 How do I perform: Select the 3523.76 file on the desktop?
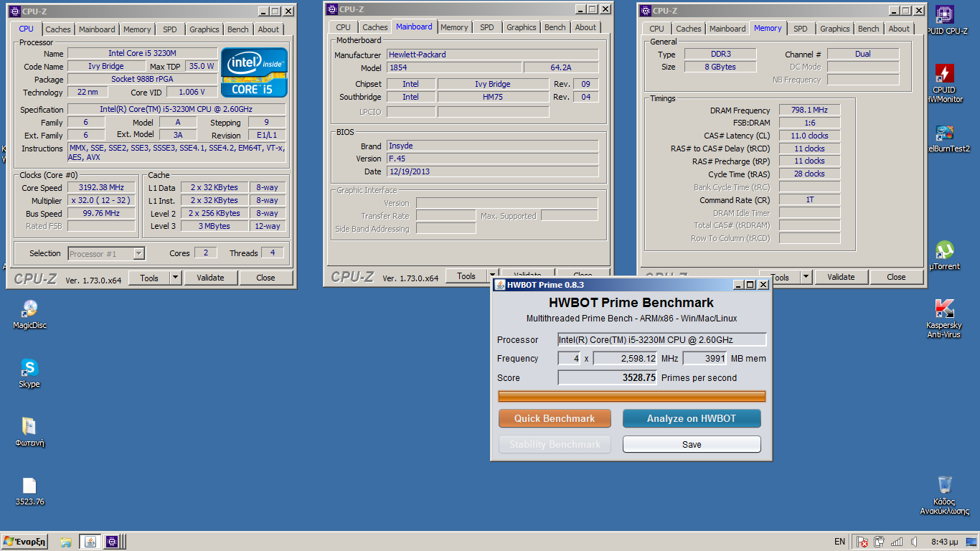point(29,491)
